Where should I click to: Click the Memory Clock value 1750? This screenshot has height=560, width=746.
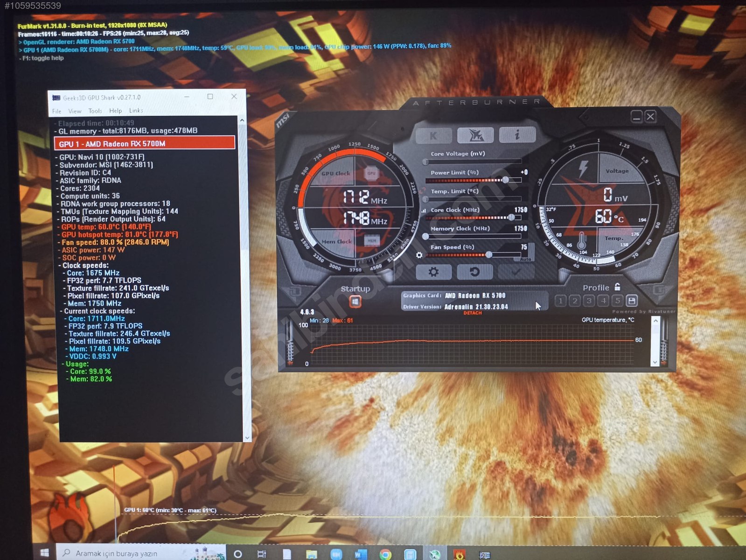[521, 229]
